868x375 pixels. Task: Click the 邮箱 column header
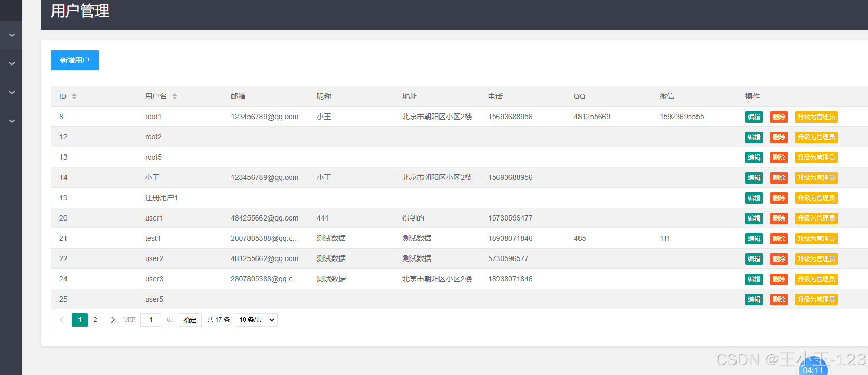click(238, 96)
